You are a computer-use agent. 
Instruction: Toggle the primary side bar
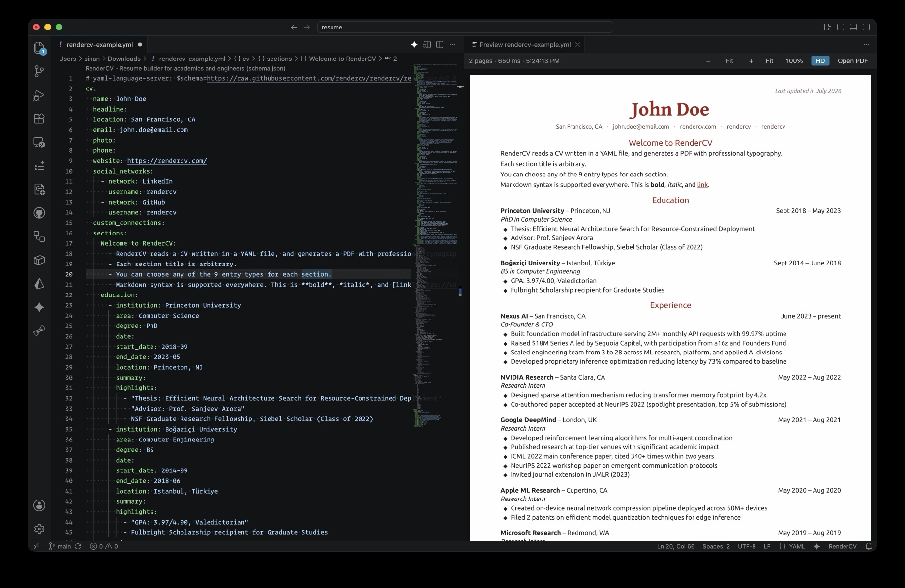[841, 27]
